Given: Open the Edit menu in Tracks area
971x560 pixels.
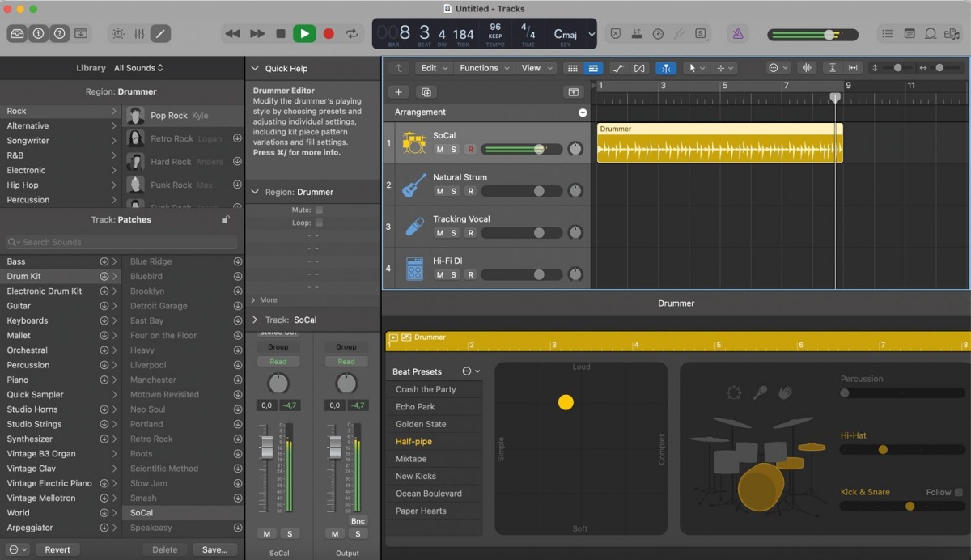Looking at the screenshot, I should coord(434,68).
